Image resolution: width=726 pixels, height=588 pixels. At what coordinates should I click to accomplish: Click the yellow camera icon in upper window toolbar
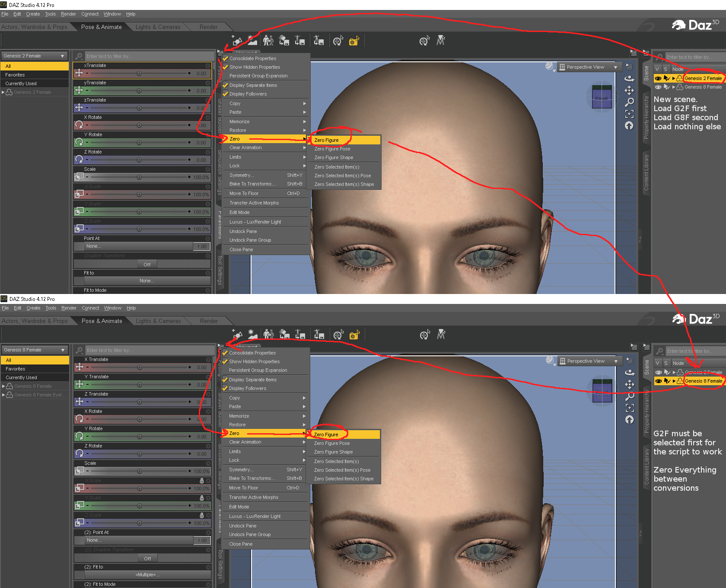click(354, 41)
